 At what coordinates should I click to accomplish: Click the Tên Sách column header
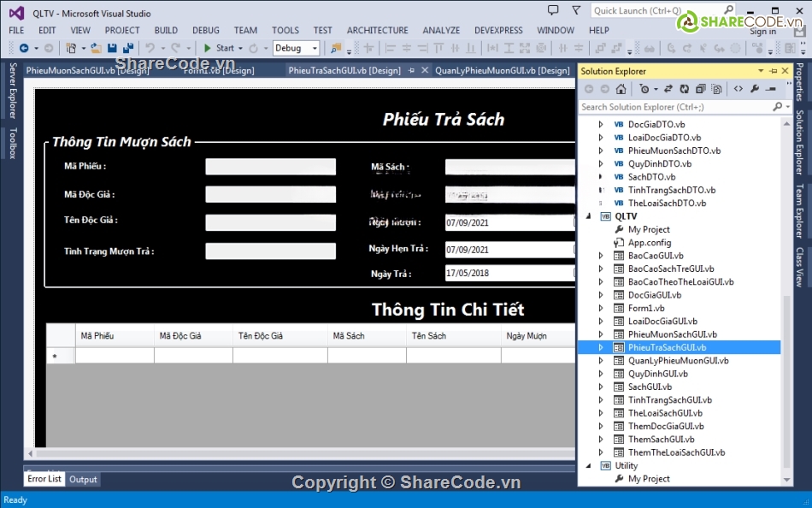pos(453,336)
